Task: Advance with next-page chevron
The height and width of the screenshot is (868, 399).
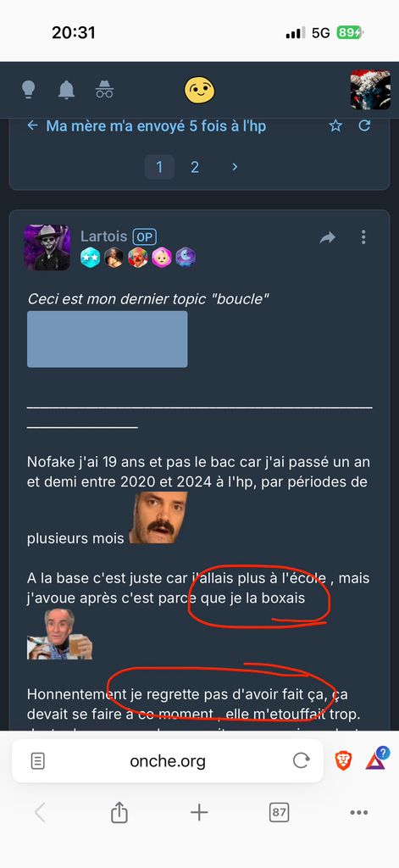Action: [x=235, y=167]
